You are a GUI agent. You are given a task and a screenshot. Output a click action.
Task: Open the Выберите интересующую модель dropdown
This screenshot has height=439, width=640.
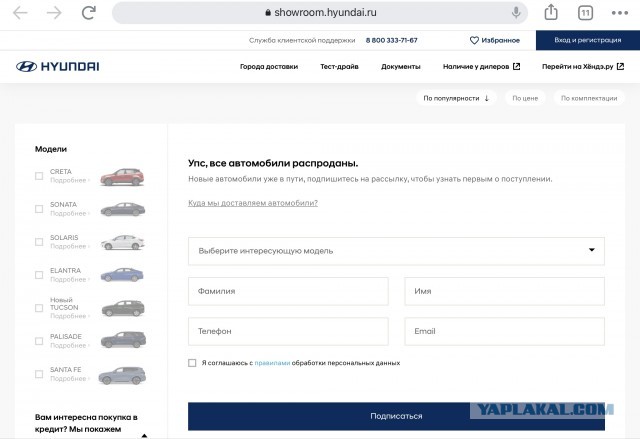(x=396, y=251)
